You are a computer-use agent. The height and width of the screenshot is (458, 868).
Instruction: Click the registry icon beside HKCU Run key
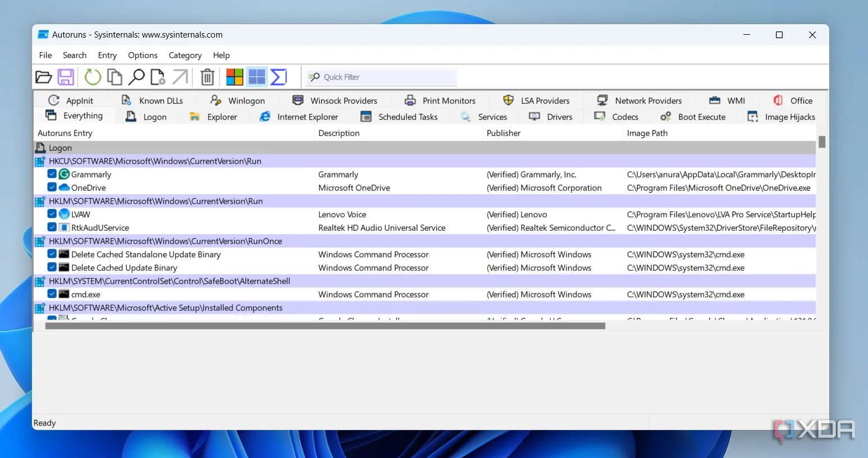coord(40,161)
